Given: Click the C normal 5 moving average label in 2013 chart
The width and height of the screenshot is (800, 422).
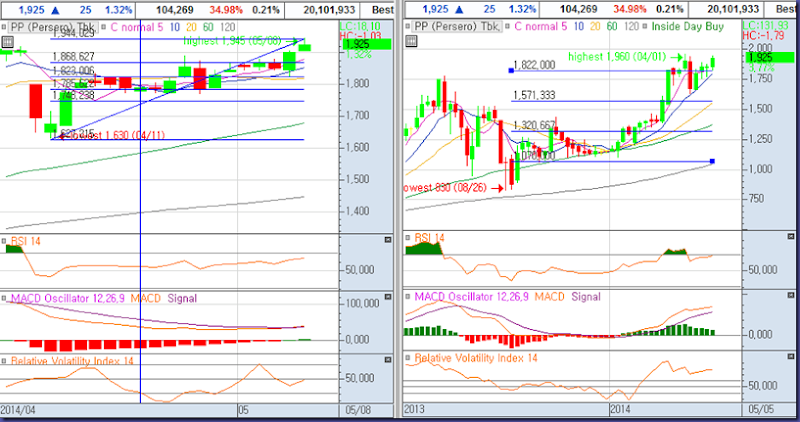Looking at the screenshot, I should (x=540, y=26).
